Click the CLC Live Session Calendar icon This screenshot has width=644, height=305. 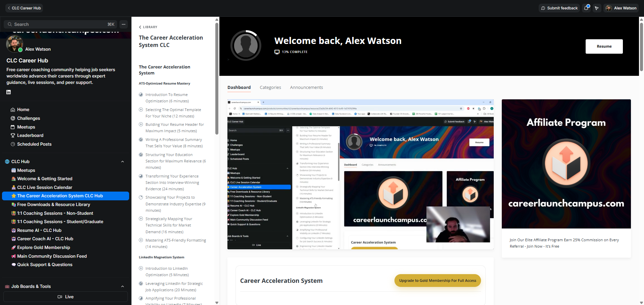pos(14,188)
